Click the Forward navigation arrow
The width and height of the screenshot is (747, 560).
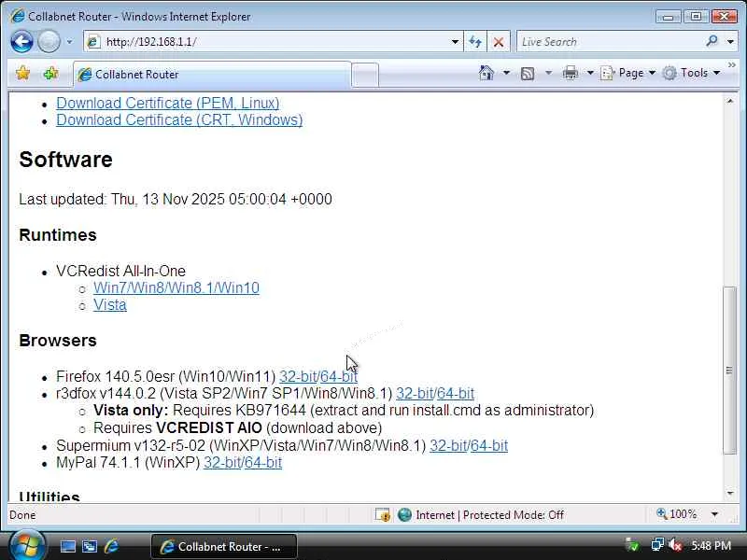tap(49, 41)
